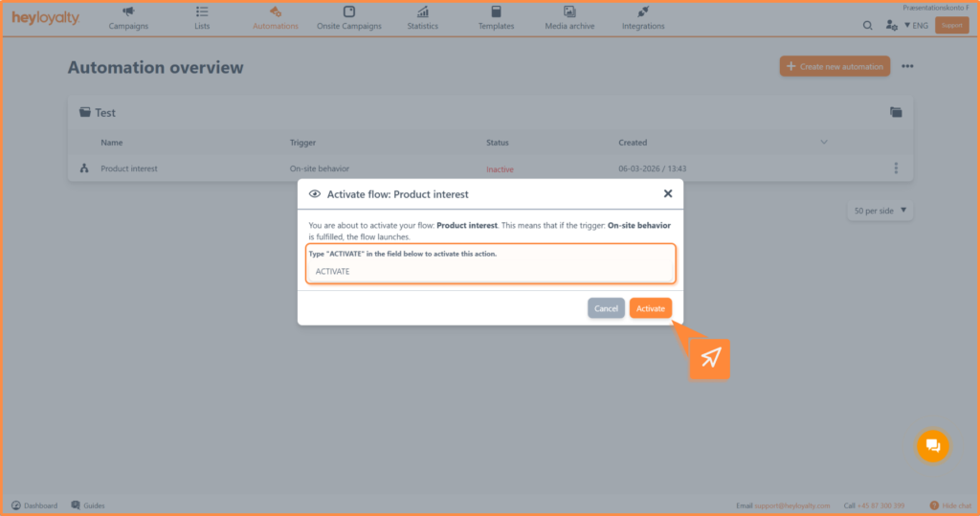Open the Campaigns menu
The height and width of the screenshot is (516, 980).
point(128,18)
